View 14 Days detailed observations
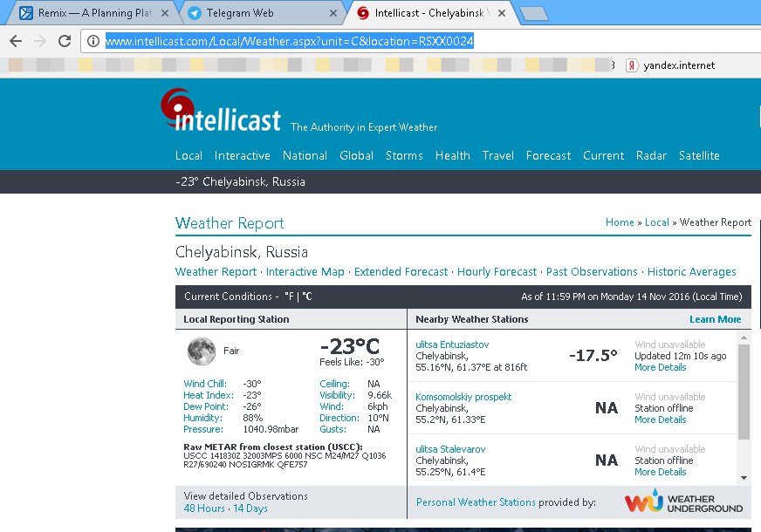761x532 pixels. (x=250, y=508)
